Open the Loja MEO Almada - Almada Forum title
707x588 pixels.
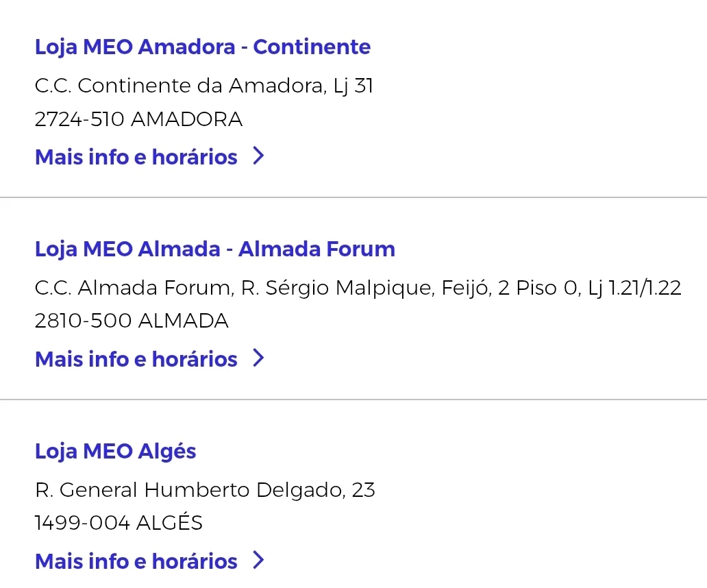(214, 249)
